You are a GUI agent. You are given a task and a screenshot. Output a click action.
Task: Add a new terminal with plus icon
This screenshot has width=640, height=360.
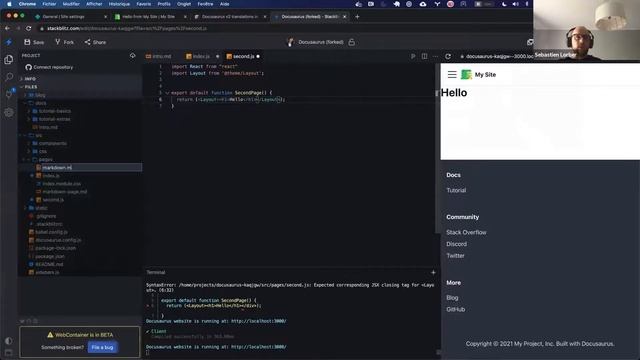tap(433, 272)
